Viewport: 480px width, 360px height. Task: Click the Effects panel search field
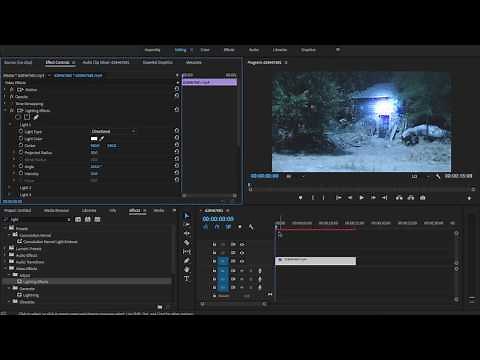[37, 219]
